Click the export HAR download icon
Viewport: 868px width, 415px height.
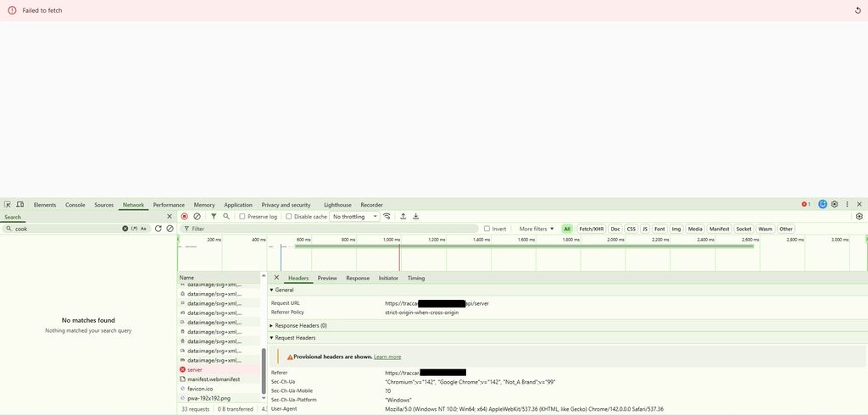click(415, 216)
